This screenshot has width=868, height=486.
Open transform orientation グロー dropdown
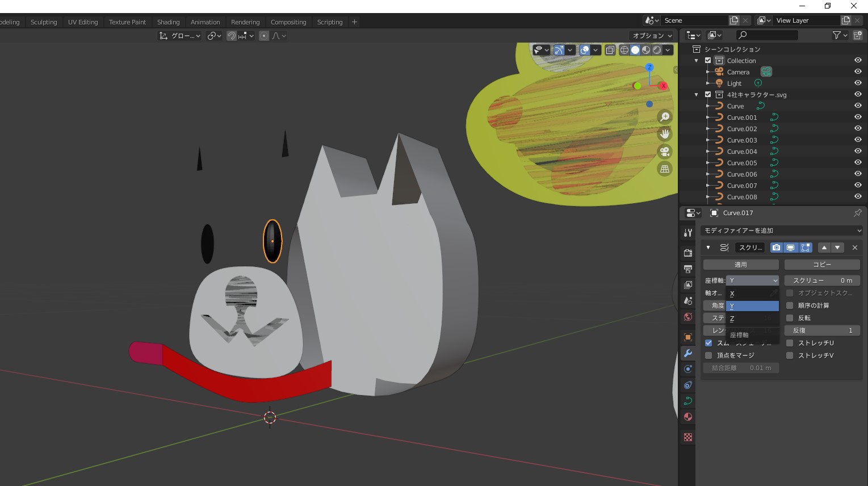(x=180, y=36)
